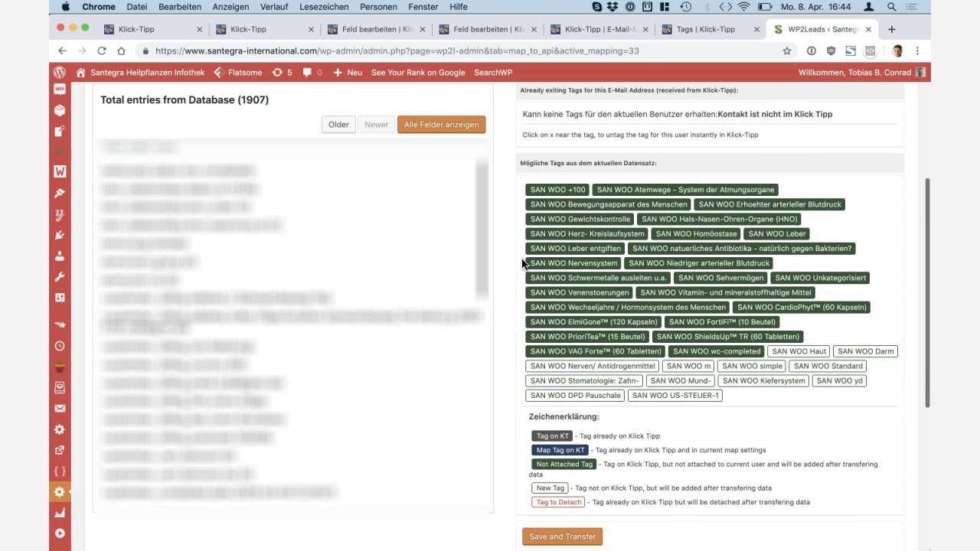The image size is (980, 551).
Task: Close the WP2Leads browser tab
Action: point(868,29)
